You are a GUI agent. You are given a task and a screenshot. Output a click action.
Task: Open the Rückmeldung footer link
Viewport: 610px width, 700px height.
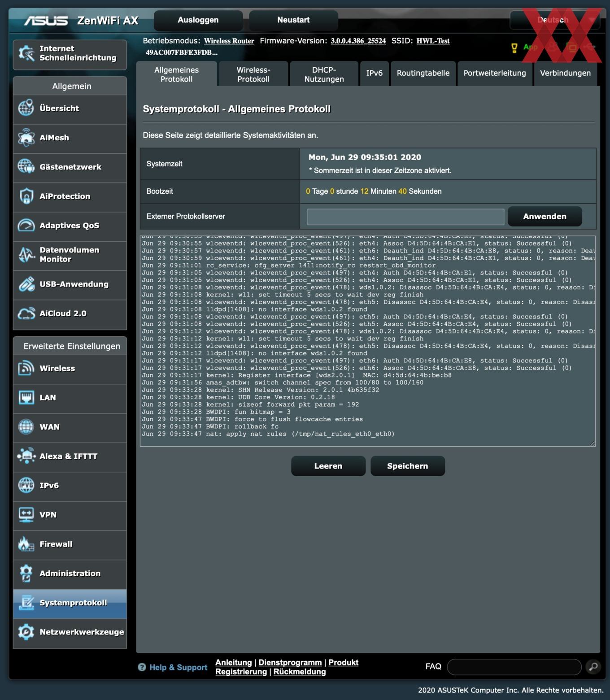click(x=300, y=672)
